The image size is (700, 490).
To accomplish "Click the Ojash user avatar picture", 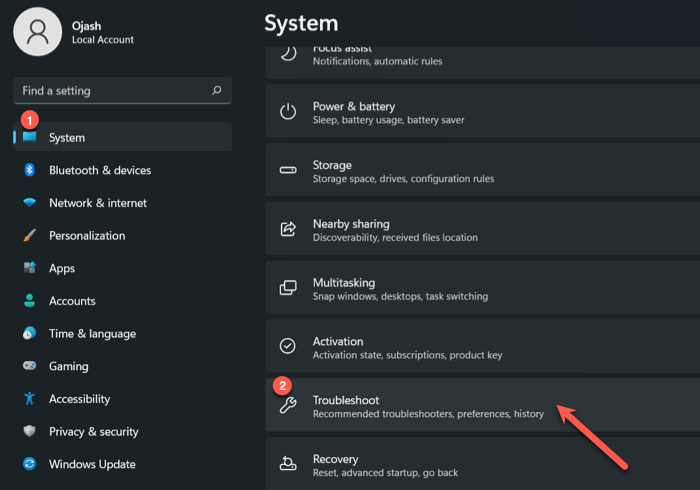I will (x=38, y=32).
